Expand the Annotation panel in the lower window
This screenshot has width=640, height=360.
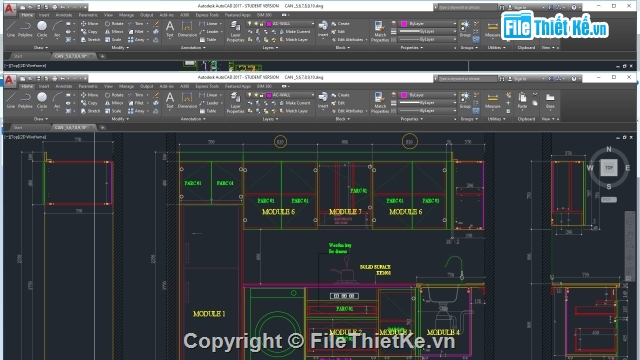point(193,119)
